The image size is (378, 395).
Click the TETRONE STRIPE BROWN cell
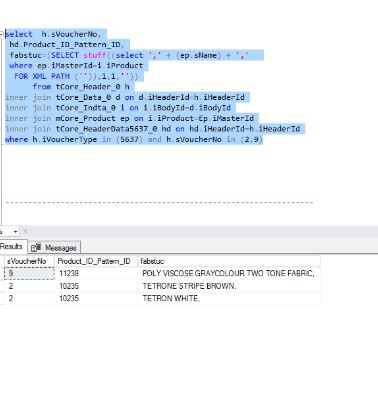229,286
